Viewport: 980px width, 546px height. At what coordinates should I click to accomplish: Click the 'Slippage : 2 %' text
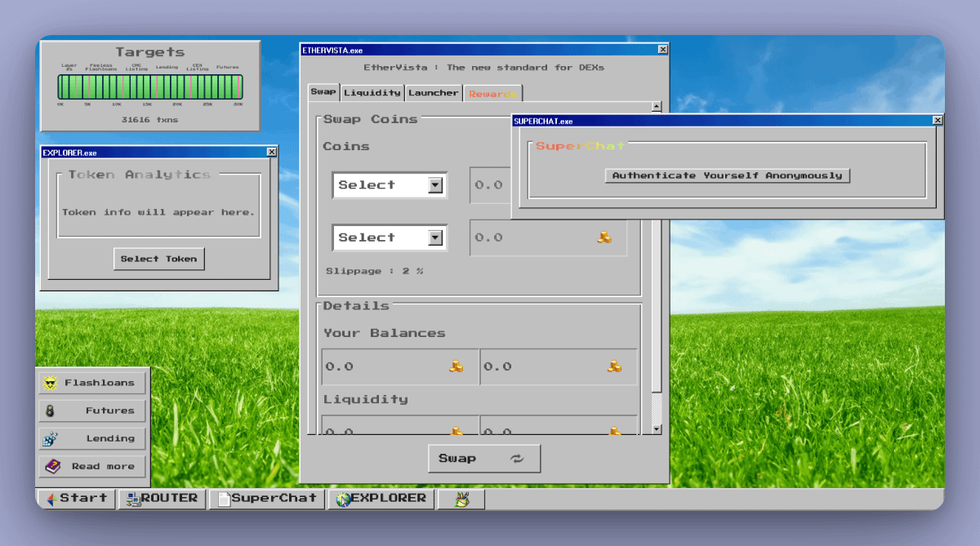click(x=375, y=271)
